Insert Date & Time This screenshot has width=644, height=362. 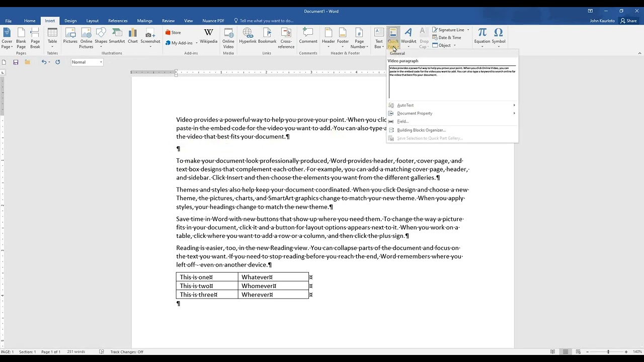(x=446, y=38)
